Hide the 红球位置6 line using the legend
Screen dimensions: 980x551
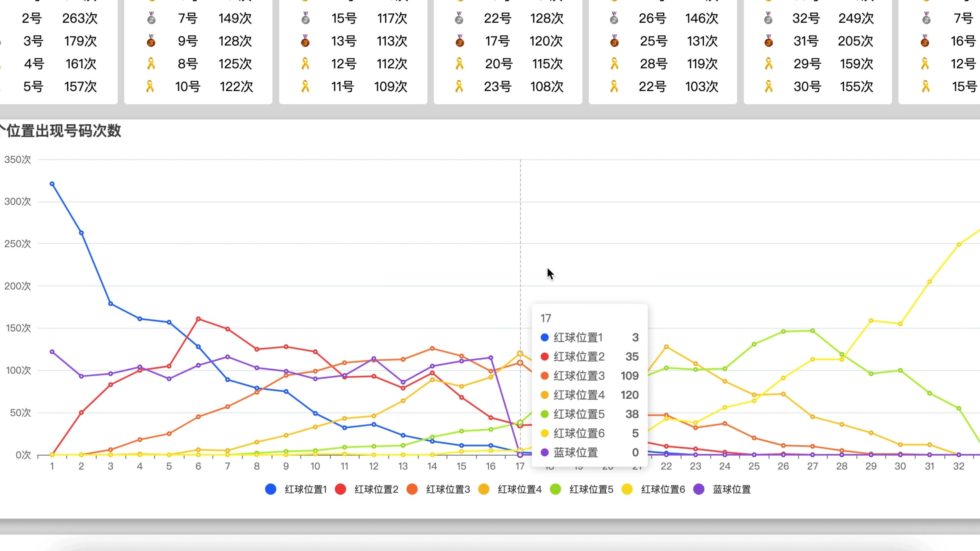point(653,489)
